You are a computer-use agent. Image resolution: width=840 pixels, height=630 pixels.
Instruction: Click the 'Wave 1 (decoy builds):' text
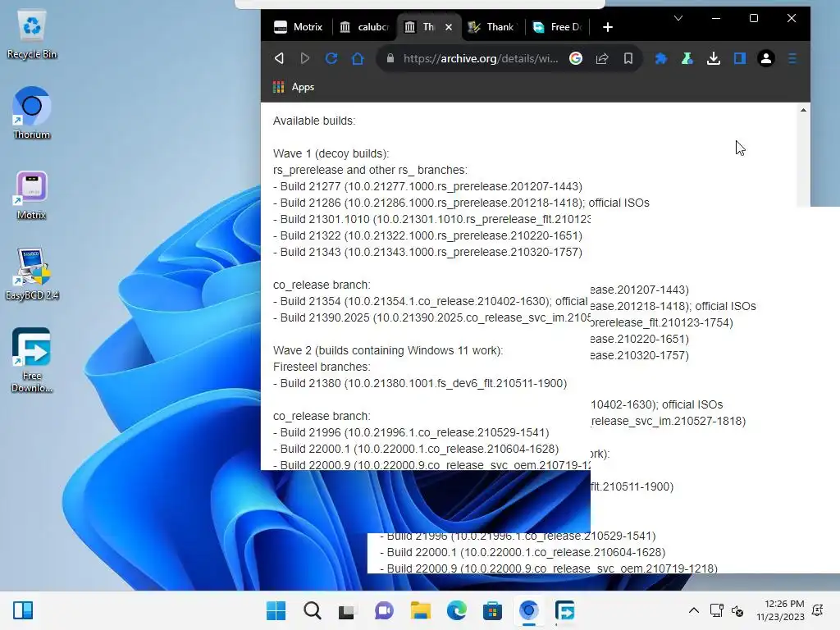[331, 153]
